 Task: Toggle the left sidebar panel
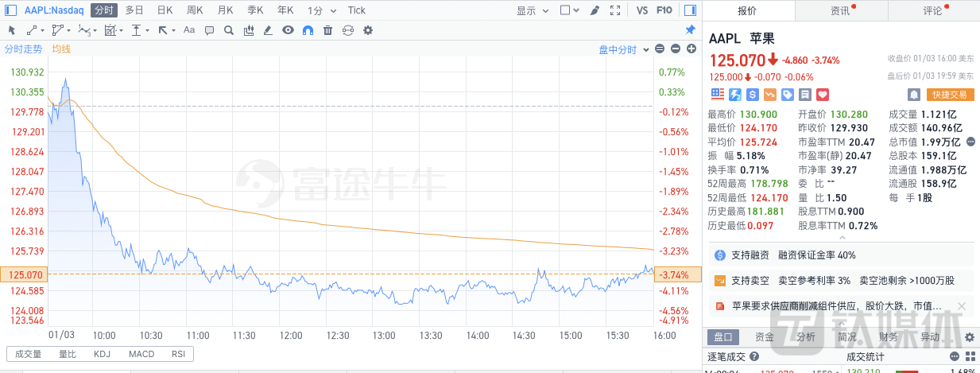click(10, 10)
